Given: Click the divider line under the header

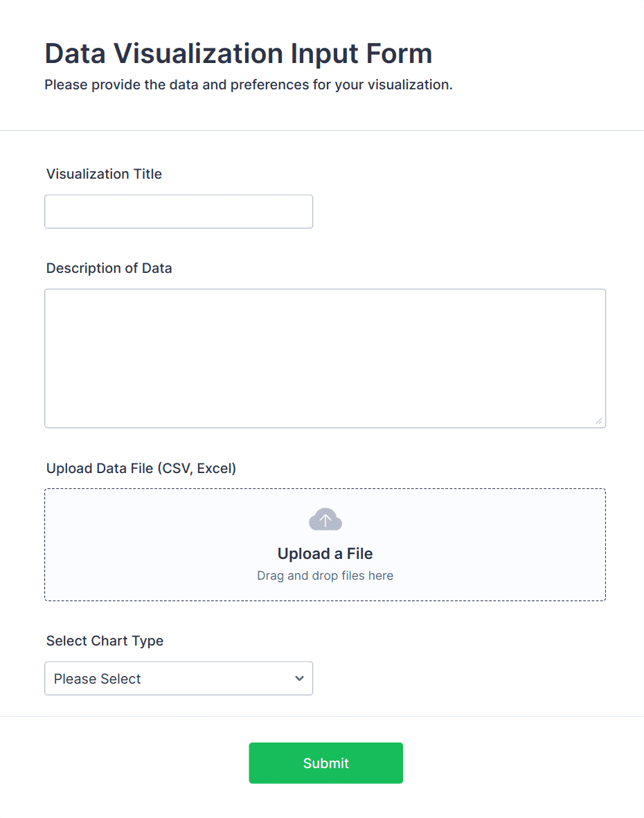Looking at the screenshot, I should tap(322, 130).
